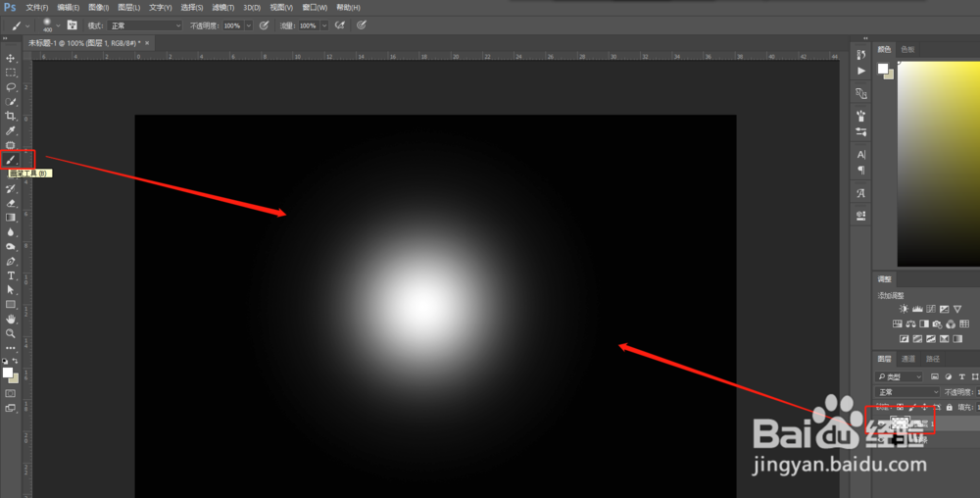Screen dimensions: 980x498
Task: Open the brush preset picker arrow
Action: [x=58, y=25]
